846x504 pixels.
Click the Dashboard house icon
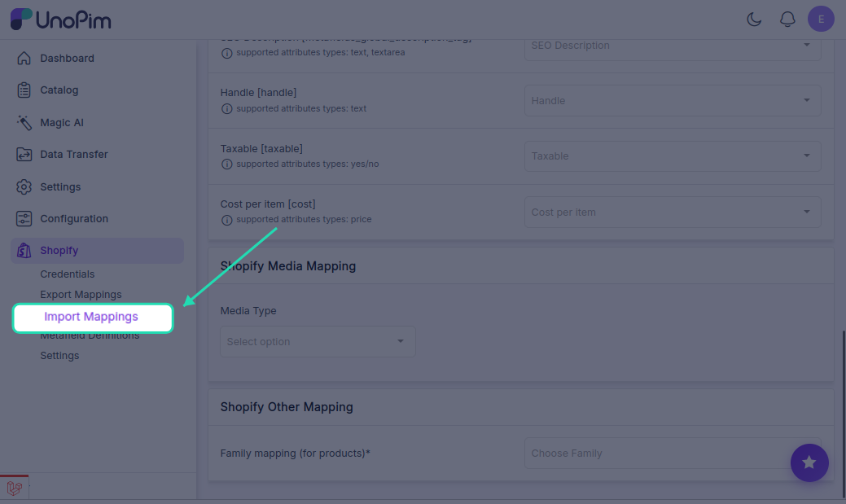[x=24, y=59]
